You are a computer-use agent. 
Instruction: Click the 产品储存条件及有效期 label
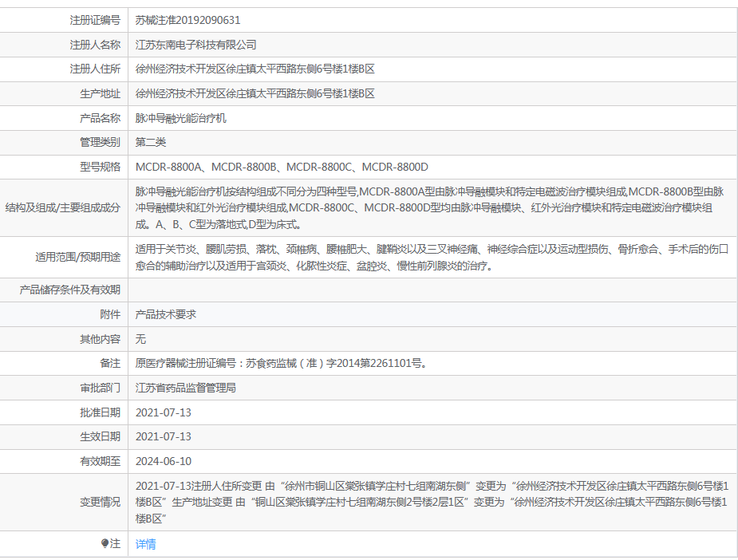(x=70, y=290)
